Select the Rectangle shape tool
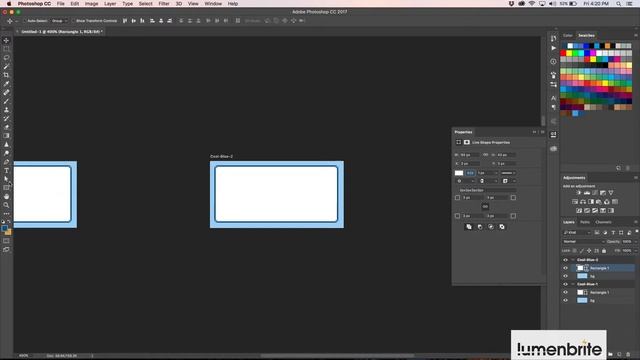640x360 pixels. [6, 188]
